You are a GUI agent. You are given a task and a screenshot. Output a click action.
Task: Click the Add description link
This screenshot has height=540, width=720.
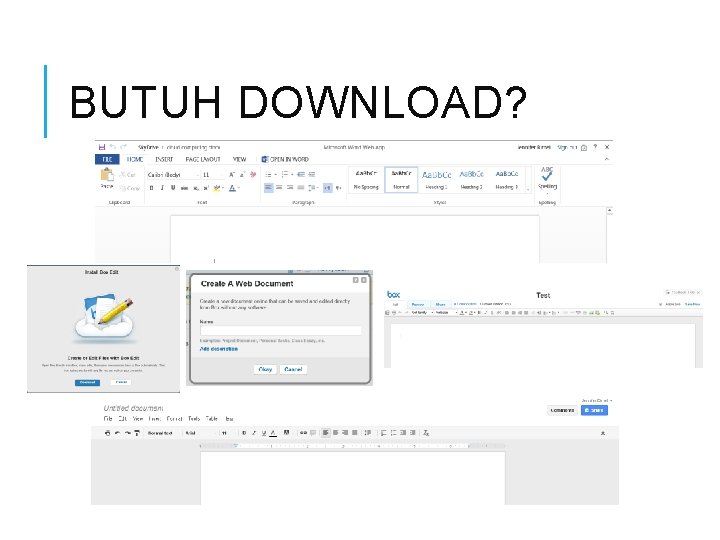click(x=219, y=349)
